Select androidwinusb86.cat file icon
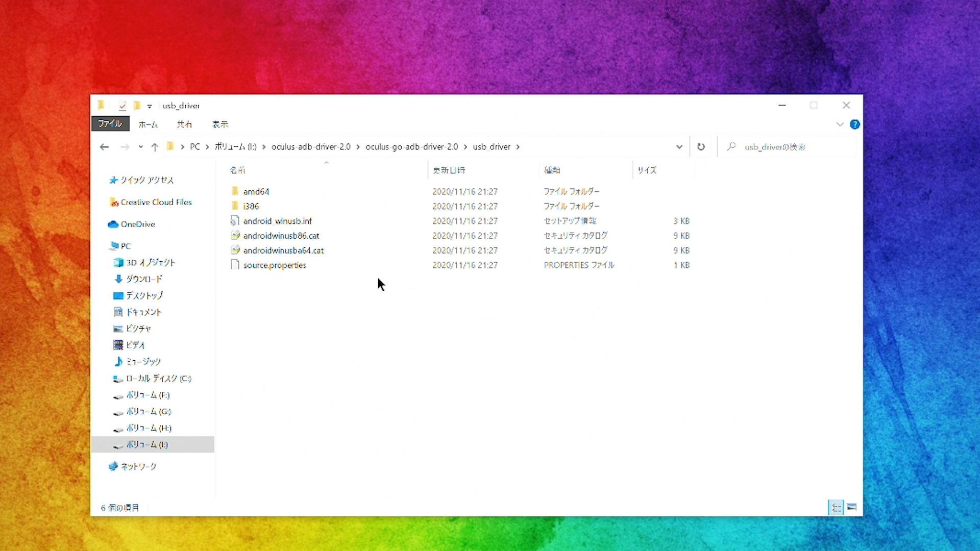Screen dimensions: 980x551 (x=235, y=236)
